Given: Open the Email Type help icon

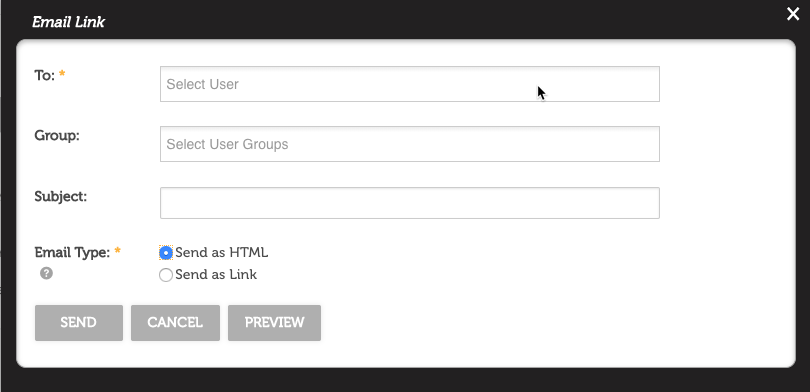Looking at the screenshot, I should (x=46, y=273).
